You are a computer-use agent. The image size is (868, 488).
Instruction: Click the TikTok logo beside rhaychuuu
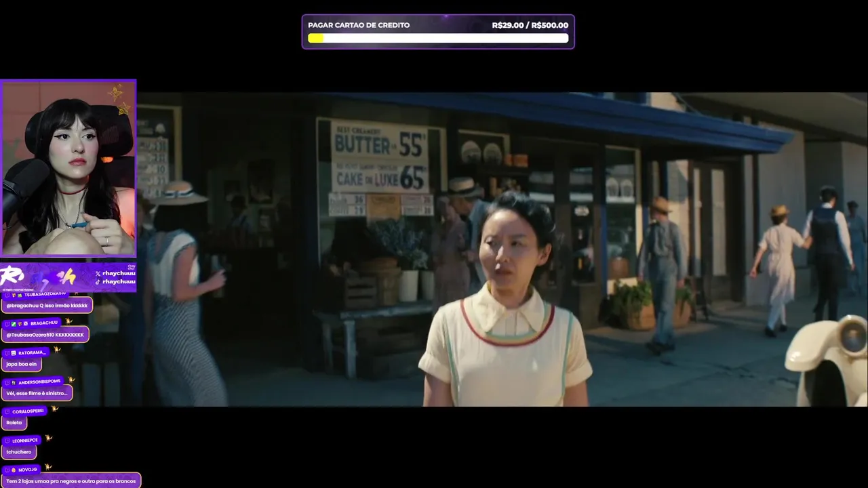point(98,281)
